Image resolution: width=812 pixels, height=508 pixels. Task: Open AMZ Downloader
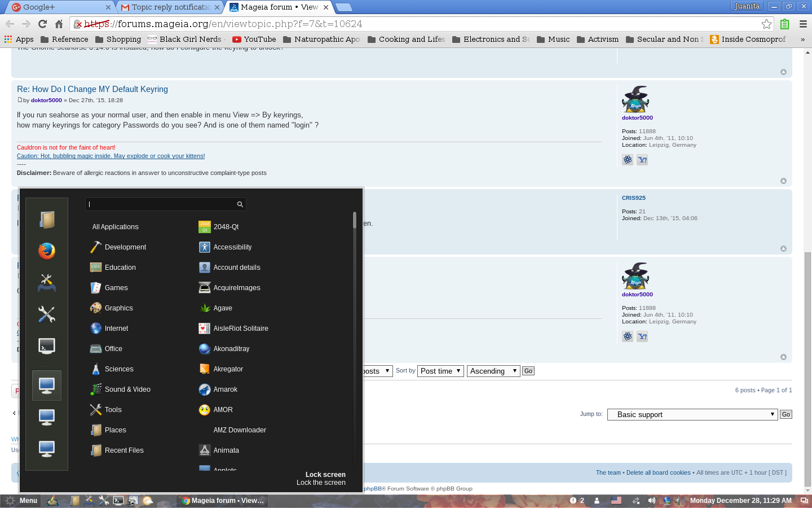[240, 430]
